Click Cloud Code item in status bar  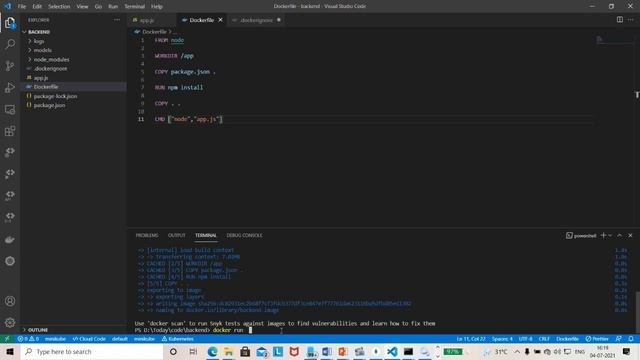pos(89,339)
